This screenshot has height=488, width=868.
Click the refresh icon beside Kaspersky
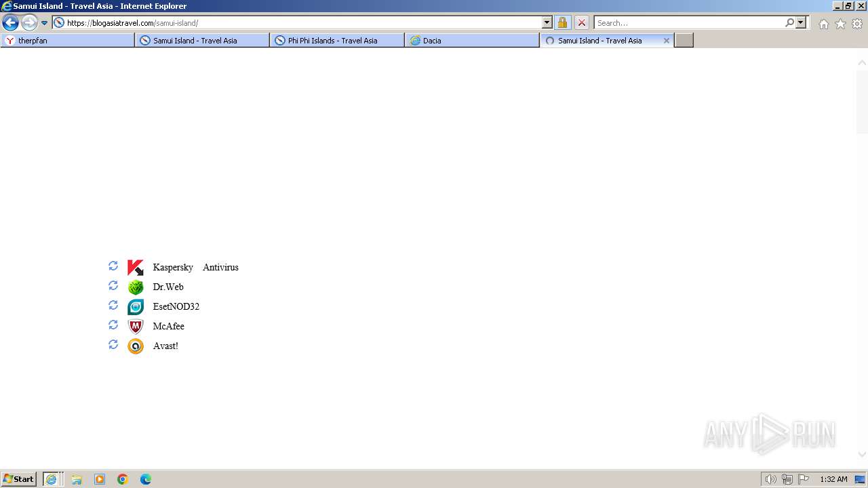[113, 266]
